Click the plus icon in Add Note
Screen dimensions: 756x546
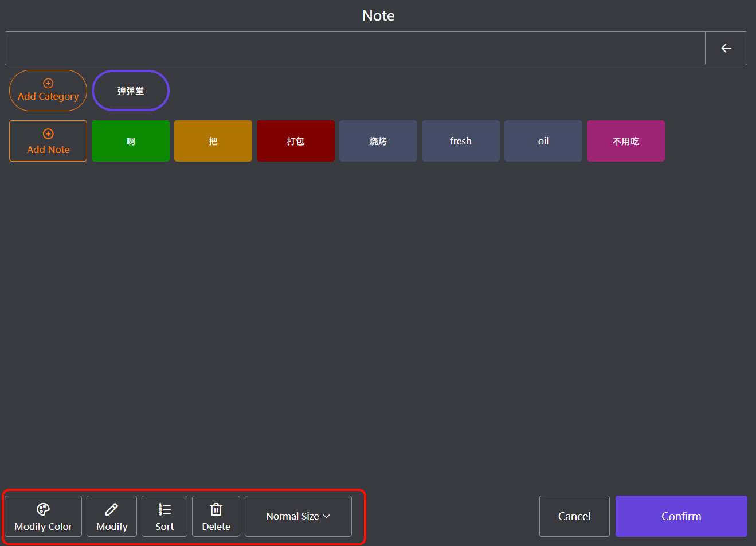tap(48, 134)
